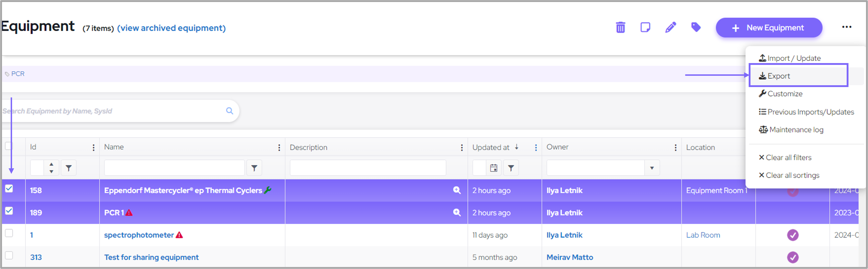
Task: Click the tag icon in header
Action: [696, 27]
